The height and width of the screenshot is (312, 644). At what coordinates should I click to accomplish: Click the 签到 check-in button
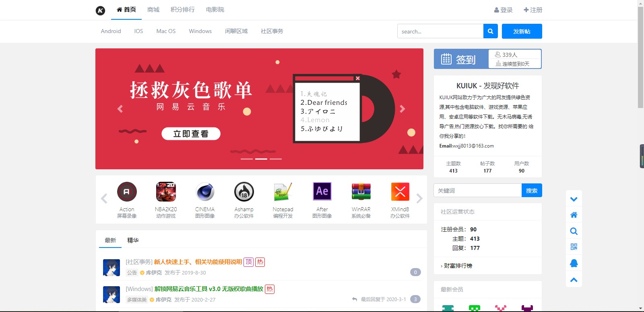tap(461, 59)
